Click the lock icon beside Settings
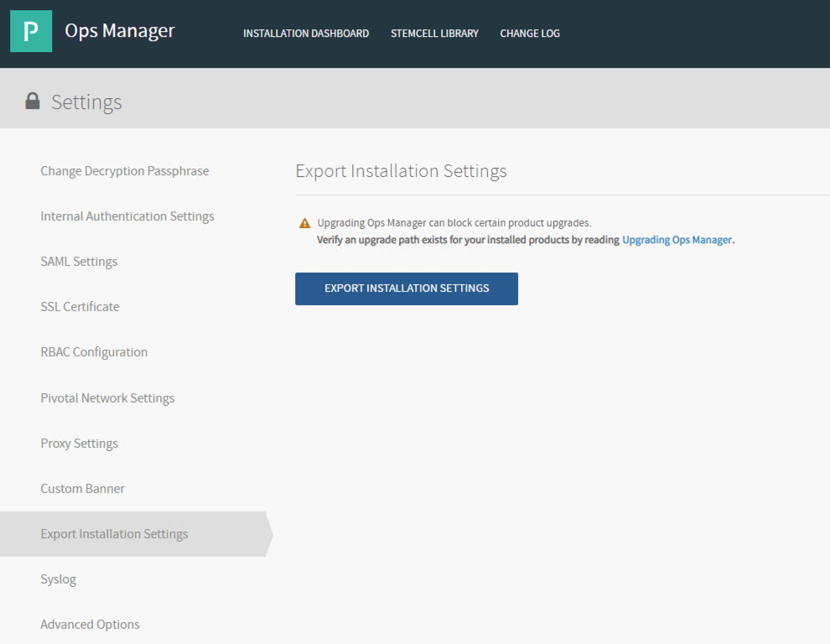Screen dimensions: 830x644 tap(33, 101)
